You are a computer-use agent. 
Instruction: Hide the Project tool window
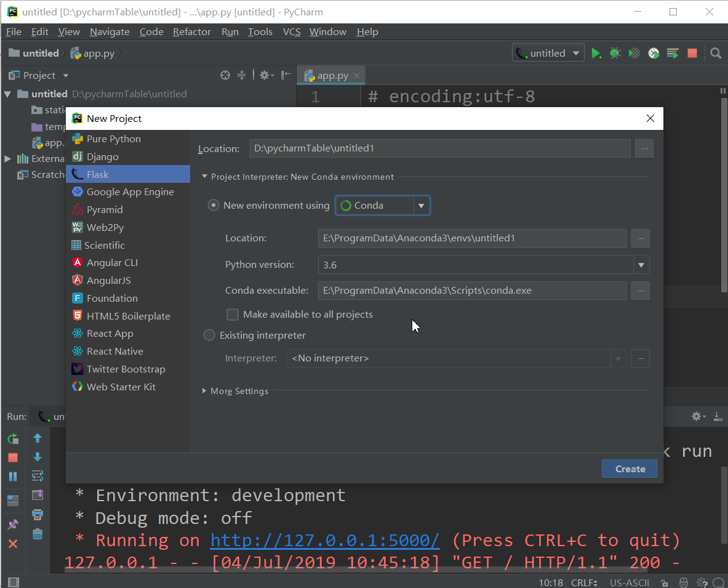286,75
